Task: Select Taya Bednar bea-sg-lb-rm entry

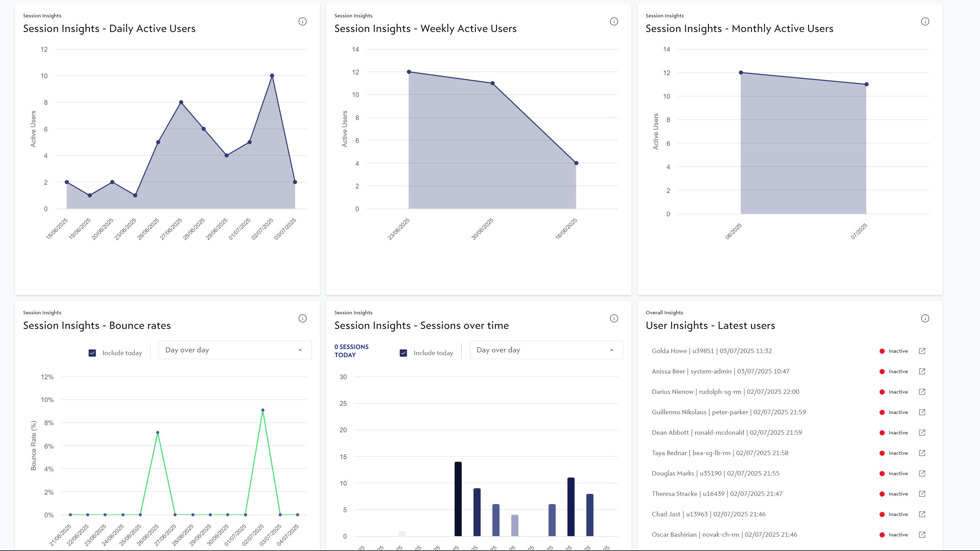Action: 720,453
